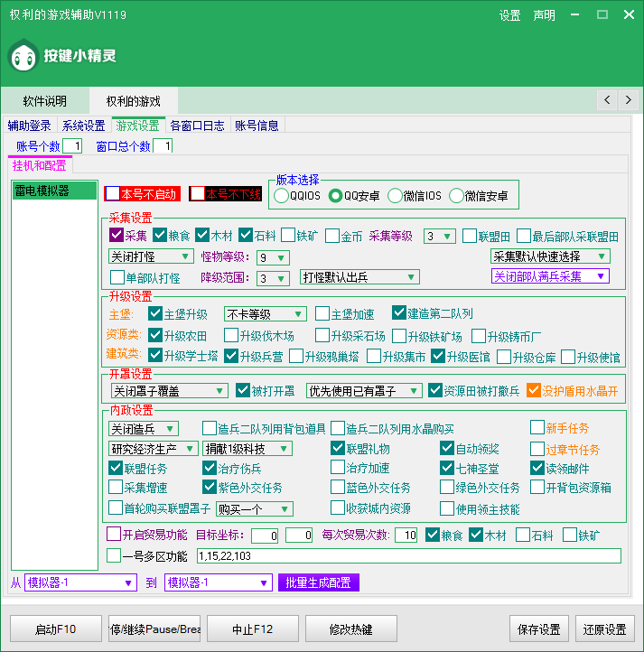644x652 pixels.
Task: Switch to the 软件说明 tab
Action: click(45, 101)
